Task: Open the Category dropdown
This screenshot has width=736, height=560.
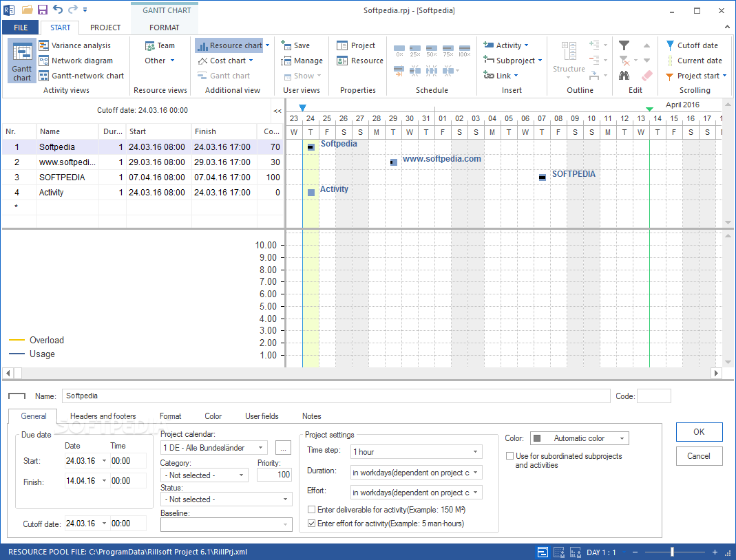Action: tap(204, 475)
